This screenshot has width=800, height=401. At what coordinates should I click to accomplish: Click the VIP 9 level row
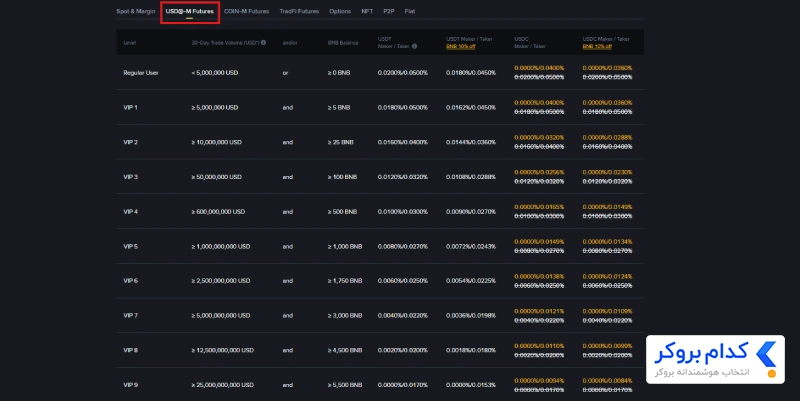(380, 385)
